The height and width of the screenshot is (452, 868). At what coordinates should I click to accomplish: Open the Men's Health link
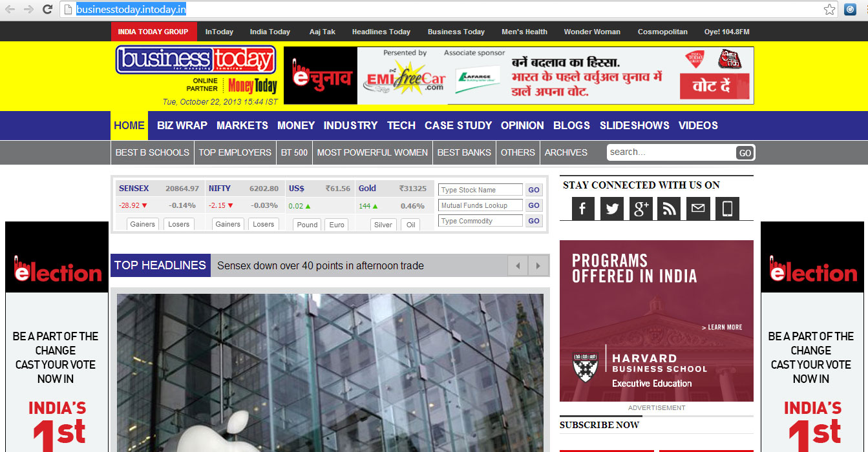(524, 32)
